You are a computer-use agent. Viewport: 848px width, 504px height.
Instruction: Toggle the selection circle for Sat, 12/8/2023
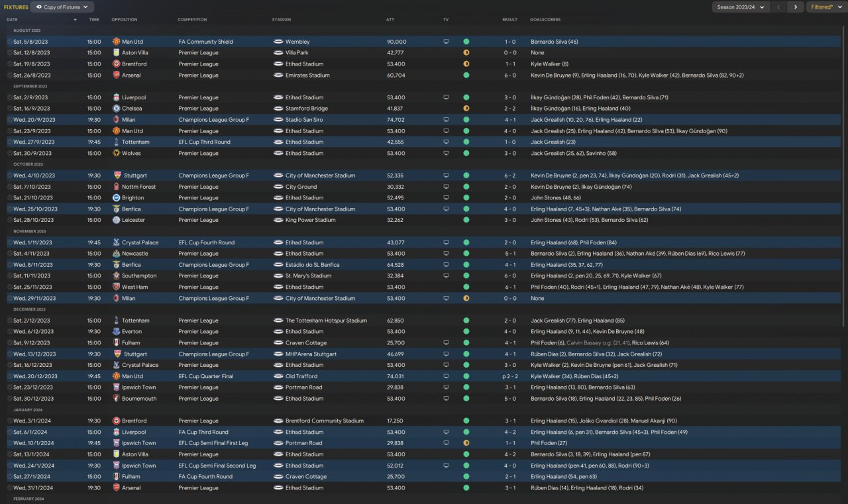(9, 53)
